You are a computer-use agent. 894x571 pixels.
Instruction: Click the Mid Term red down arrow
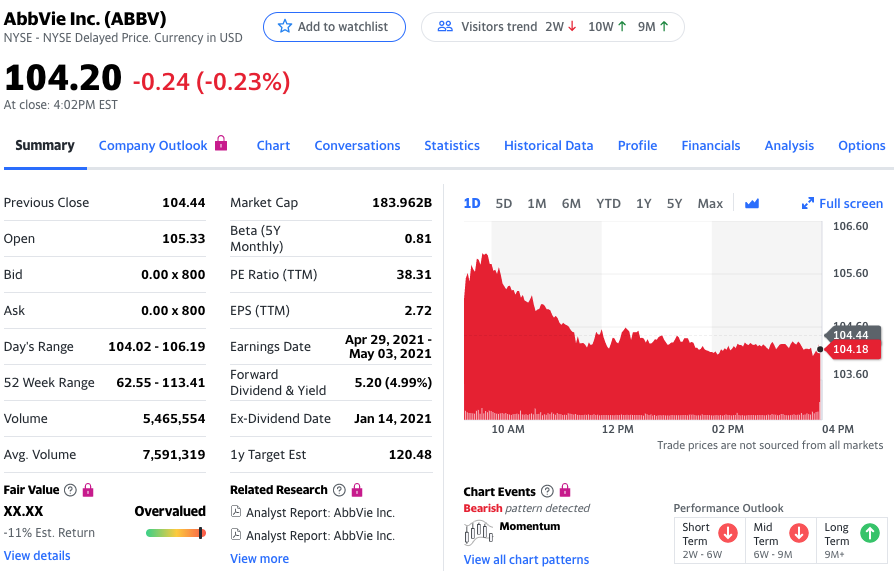coord(799,533)
